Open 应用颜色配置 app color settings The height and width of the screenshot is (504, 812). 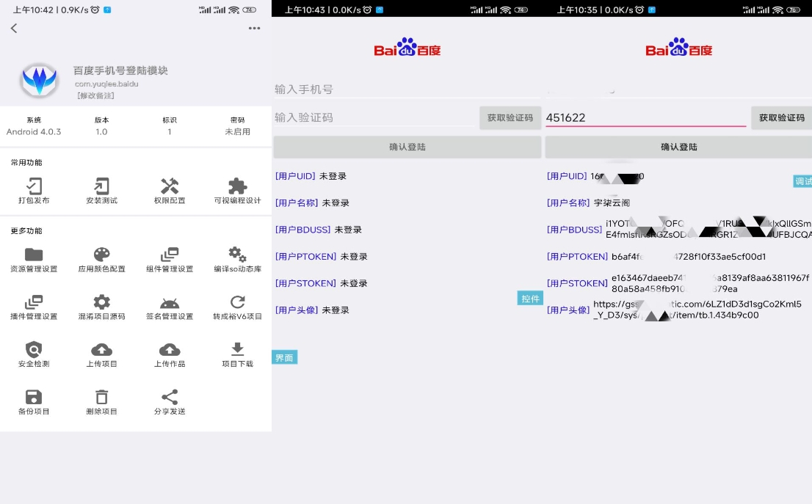click(101, 258)
